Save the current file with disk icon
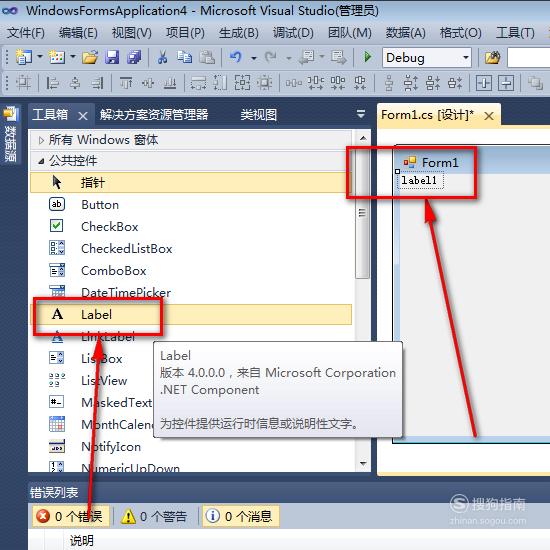 pos(112,57)
